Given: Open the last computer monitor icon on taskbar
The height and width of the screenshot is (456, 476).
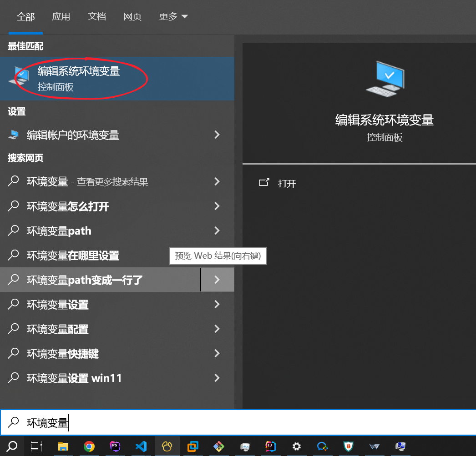Looking at the screenshot, I should click(400, 446).
